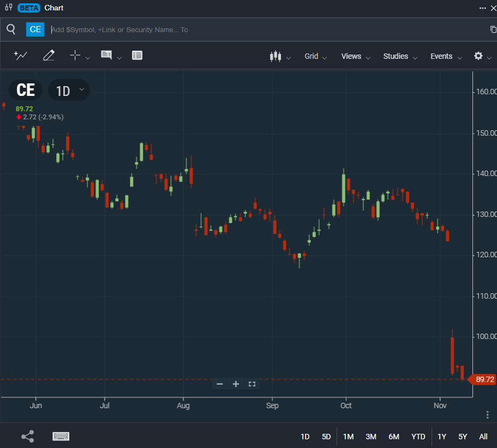This screenshot has height=448, width=497.
Task: Select the pencil drawing tool
Action: (x=49, y=56)
